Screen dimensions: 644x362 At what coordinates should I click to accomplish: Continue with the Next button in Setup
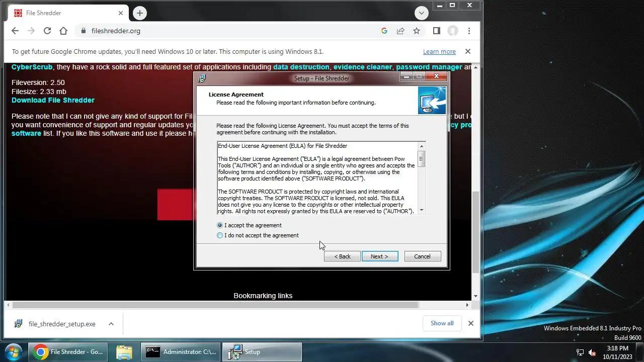click(x=380, y=256)
